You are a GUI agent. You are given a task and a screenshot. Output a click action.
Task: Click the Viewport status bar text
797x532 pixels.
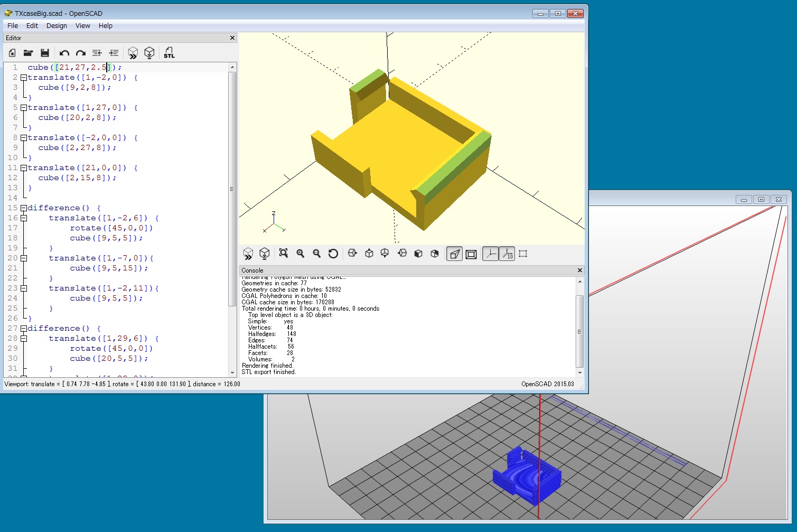click(x=122, y=384)
